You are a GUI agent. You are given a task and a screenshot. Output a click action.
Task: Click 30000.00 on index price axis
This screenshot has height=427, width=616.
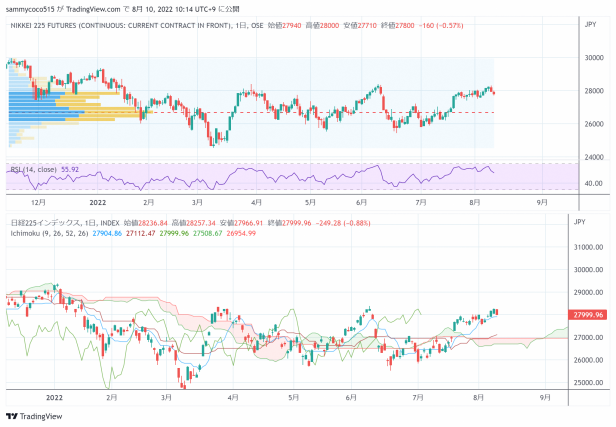click(x=588, y=270)
